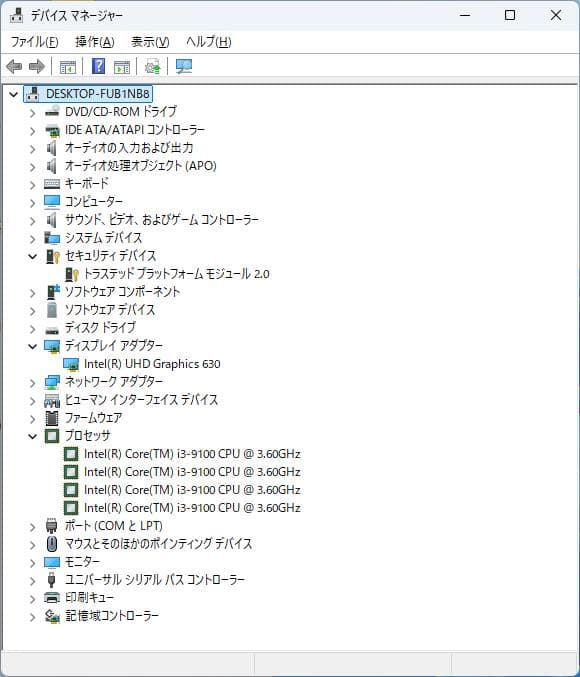580x677 pixels.
Task: Expand the モニター category
Action: pyautogui.click(x=32, y=563)
